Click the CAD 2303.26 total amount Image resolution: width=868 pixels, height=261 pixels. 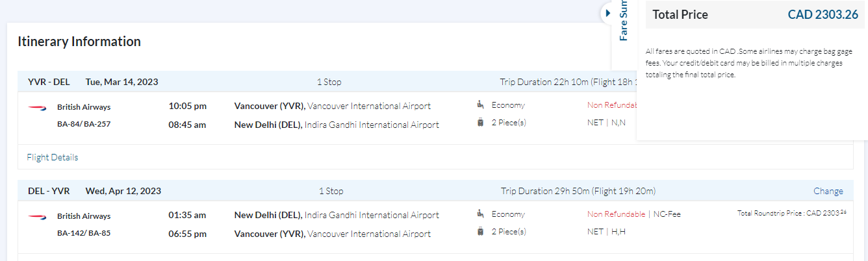pos(823,15)
